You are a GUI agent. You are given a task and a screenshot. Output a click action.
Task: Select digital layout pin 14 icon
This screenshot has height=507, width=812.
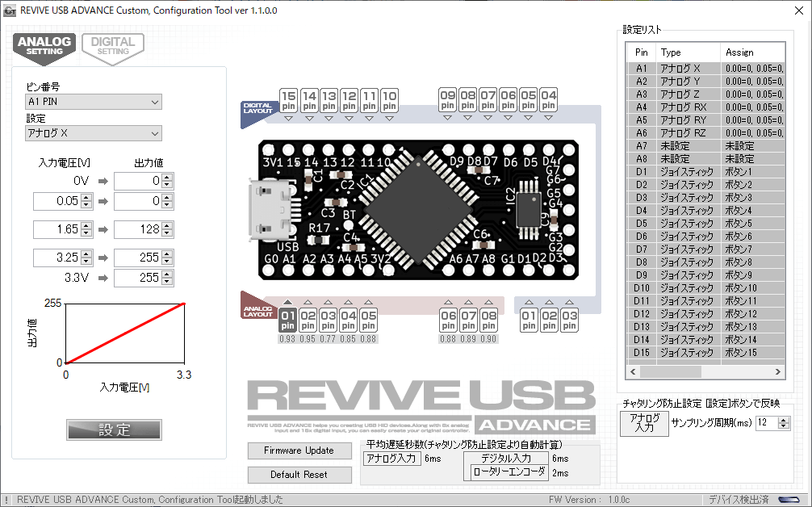coord(309,100)
